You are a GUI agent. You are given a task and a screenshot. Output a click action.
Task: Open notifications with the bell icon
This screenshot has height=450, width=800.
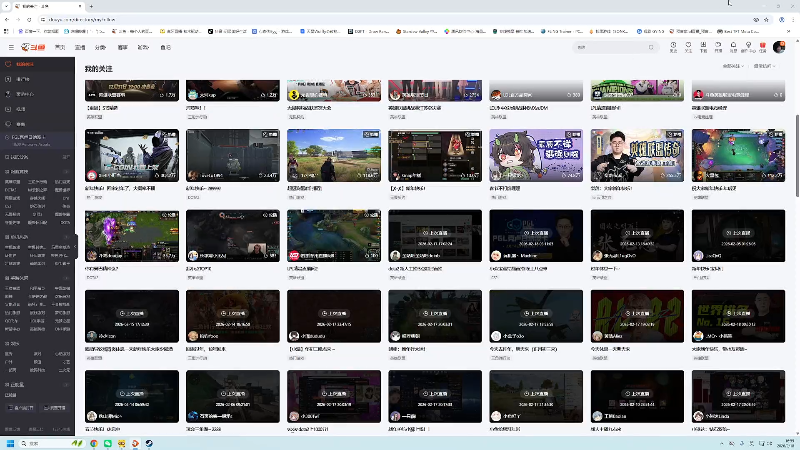pos(733,47)
